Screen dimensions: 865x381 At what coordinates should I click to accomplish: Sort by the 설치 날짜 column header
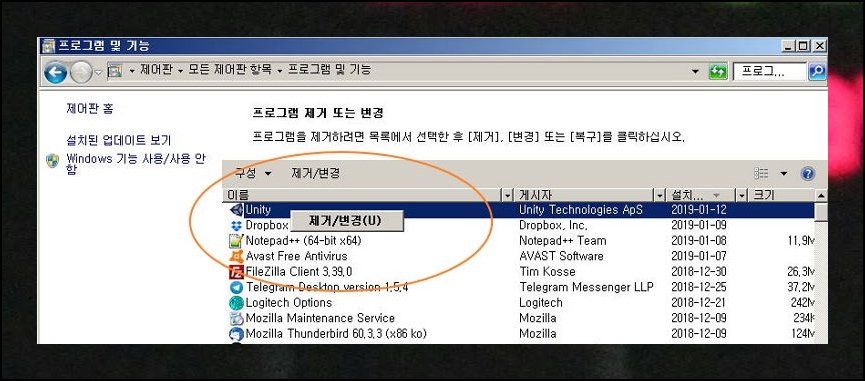701,195
